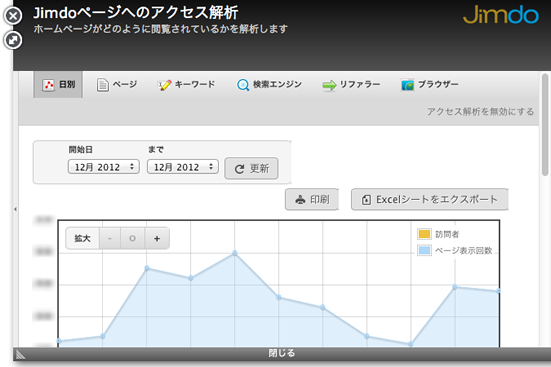Click the 閉じる bar at bottom
Viewport: 551px width, 367px height.
pyautogui.click(x=282, y=353)
